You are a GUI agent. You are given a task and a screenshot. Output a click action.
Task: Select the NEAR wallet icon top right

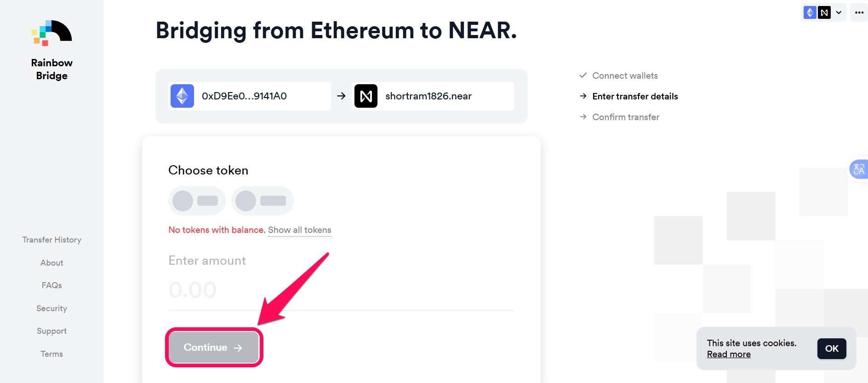pyautogui.click(x=825, y=12)
